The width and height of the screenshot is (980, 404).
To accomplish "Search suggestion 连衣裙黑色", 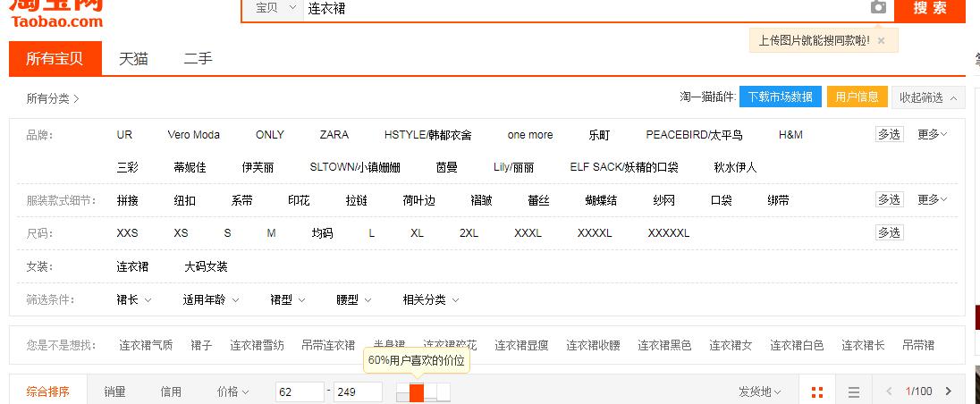I will 664,345.
